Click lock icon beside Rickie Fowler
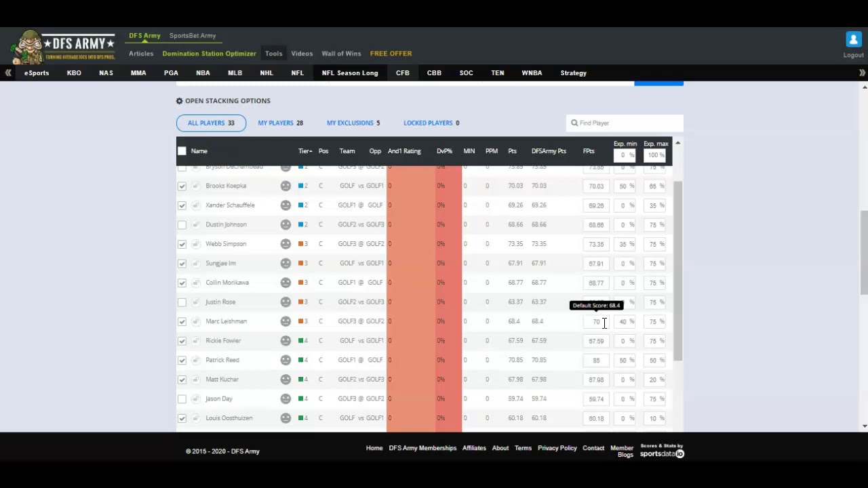868x488 pixels. 196,341
